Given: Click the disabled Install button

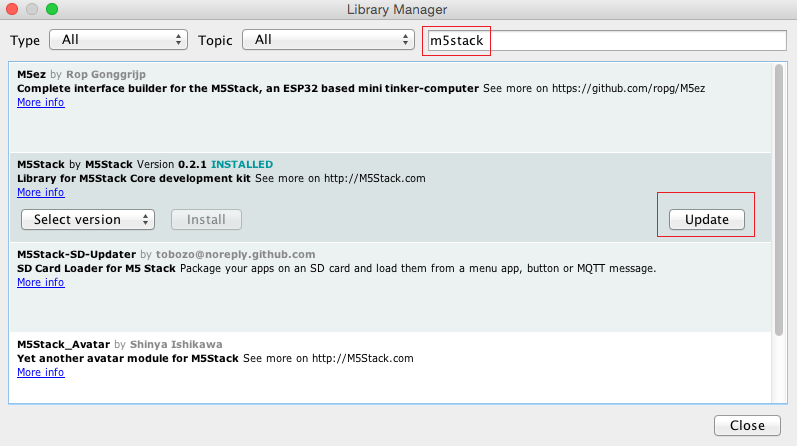Looking at the screenshot, I should tap(206, 220).
